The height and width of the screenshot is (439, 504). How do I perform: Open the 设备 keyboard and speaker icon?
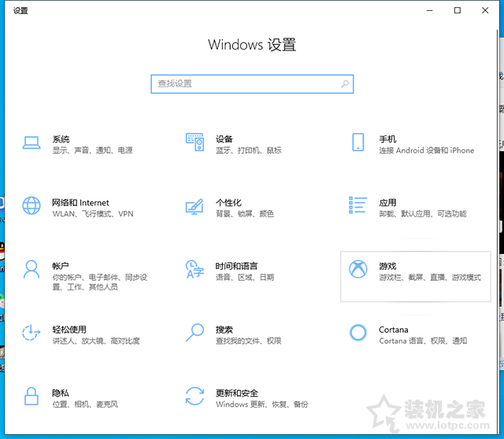pyautogui.click(x=195, y=142)
